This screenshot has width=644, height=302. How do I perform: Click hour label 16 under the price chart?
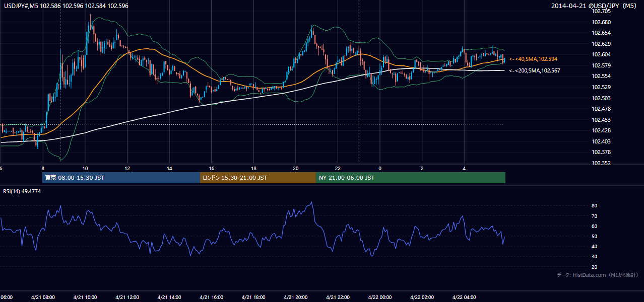211,168
